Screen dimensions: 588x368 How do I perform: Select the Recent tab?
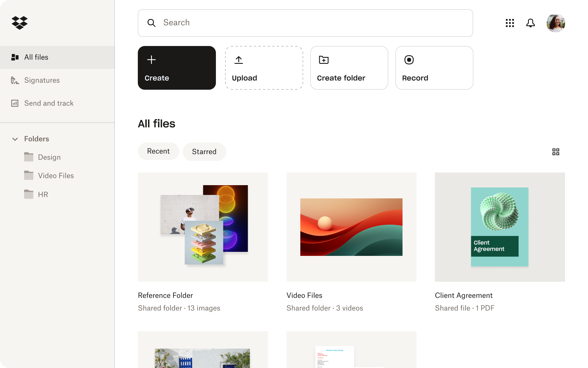pos(158,151)
